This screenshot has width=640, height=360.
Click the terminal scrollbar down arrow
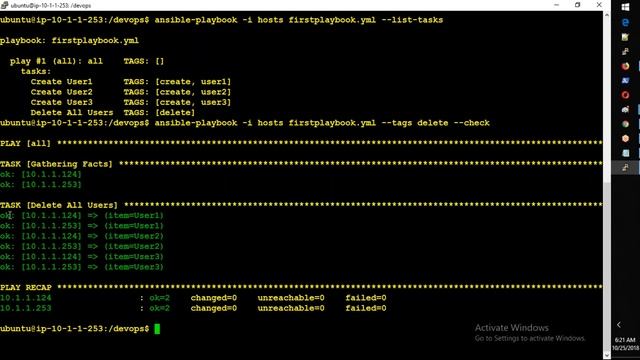click(607, 356)
